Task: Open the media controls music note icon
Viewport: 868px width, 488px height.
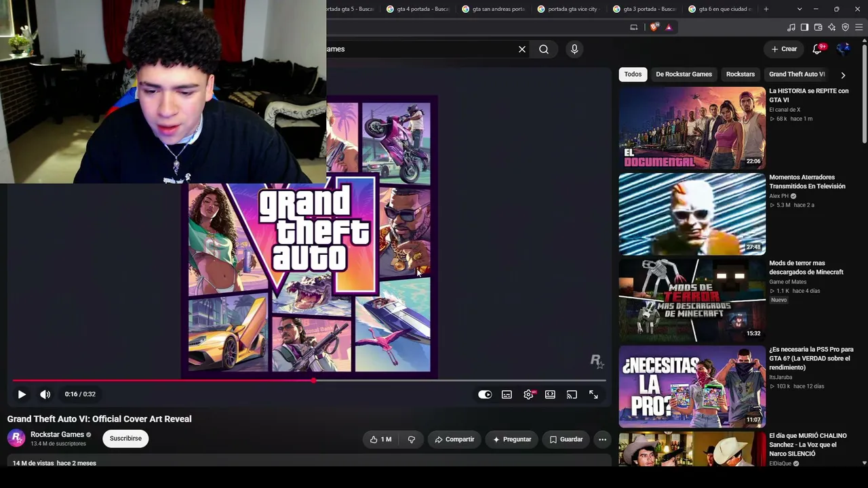Action: point(791,27)
